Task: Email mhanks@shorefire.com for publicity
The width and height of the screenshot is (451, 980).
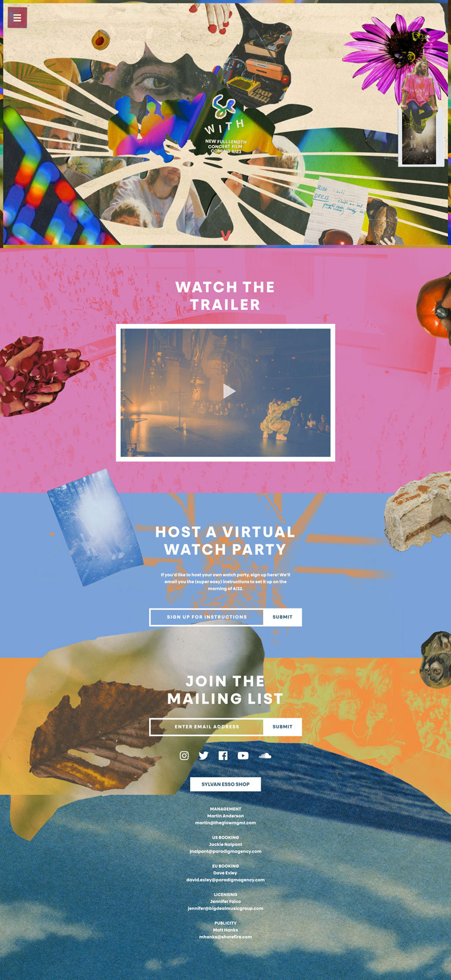Action: pyautogui.click(x=225, y=937)
